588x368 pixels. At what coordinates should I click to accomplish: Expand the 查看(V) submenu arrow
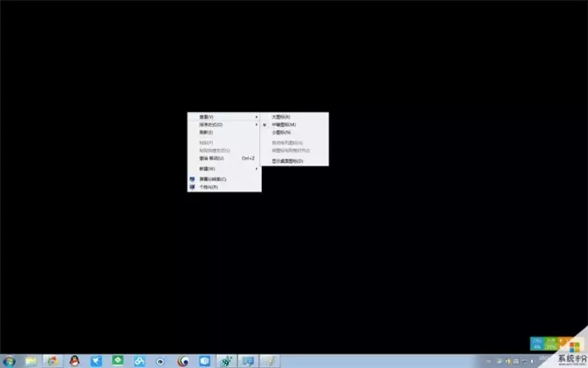257,117
